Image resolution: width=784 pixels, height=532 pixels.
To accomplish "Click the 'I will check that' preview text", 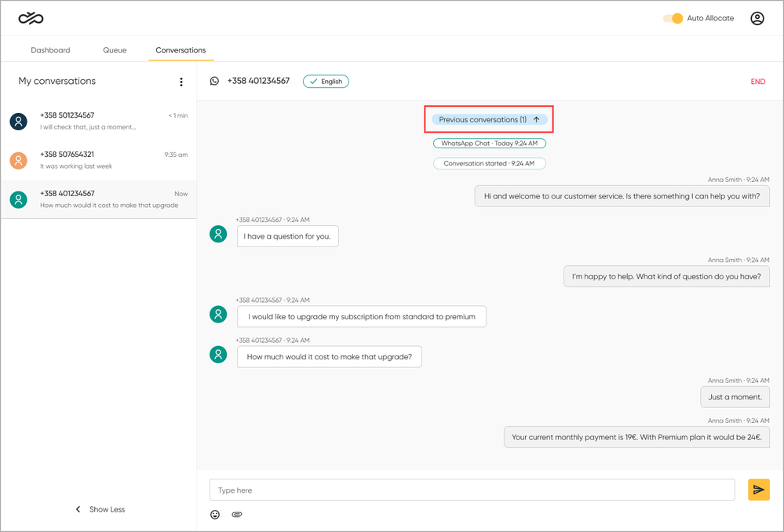I will coord(88,127).
